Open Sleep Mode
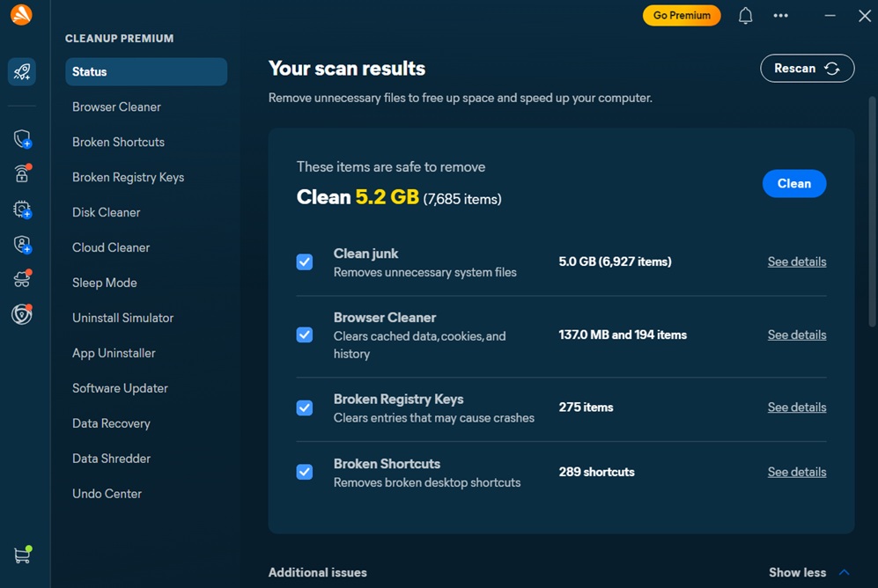Image resolution: width=878 pixels, height=588 pixels. pyautogui.click(x=105, y=283)
